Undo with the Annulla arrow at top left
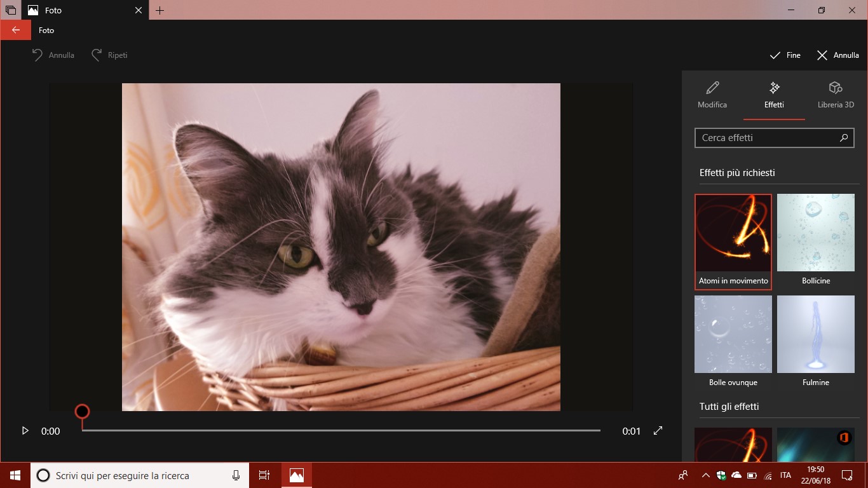 point(53,55)
